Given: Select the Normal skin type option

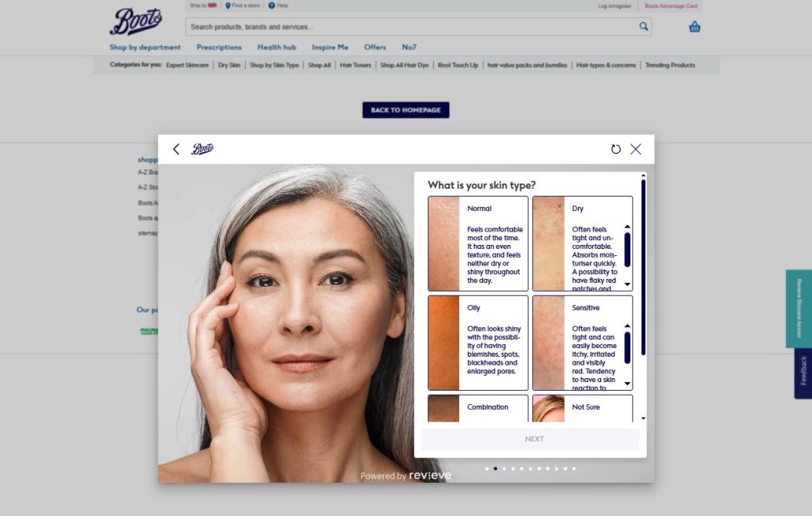Looking at the screenshot, I should (477, 243).
